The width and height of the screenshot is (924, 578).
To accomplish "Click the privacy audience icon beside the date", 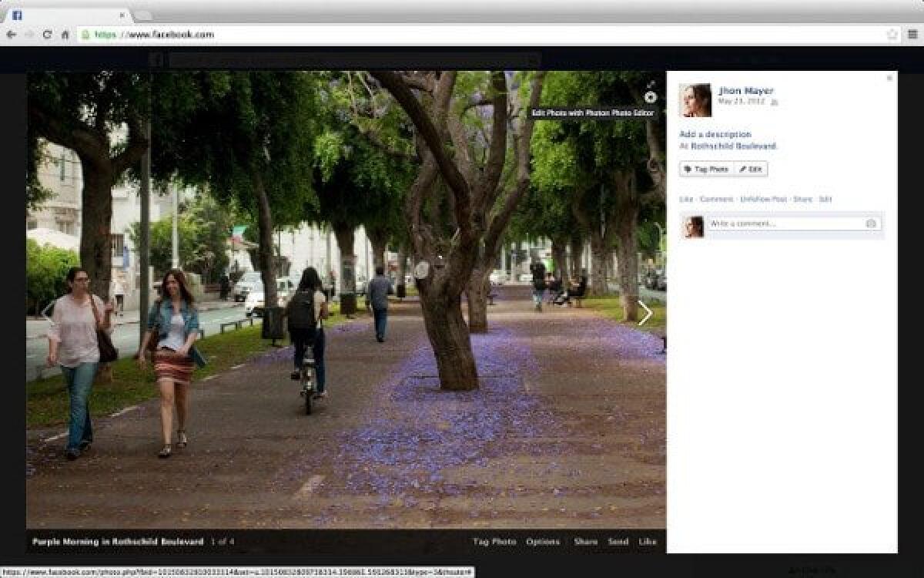I will pos(776,101).
